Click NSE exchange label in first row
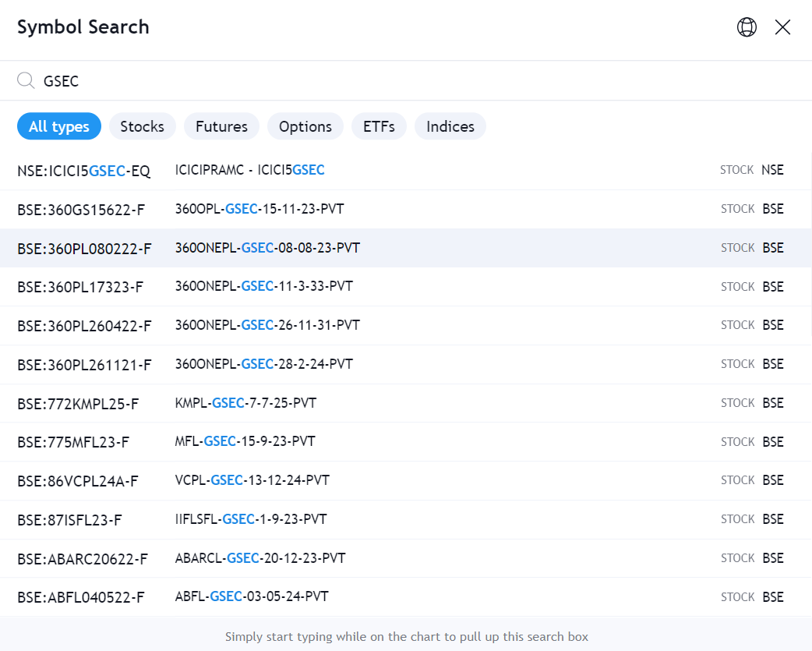812x651 pixels. click(x=772, y=170)
